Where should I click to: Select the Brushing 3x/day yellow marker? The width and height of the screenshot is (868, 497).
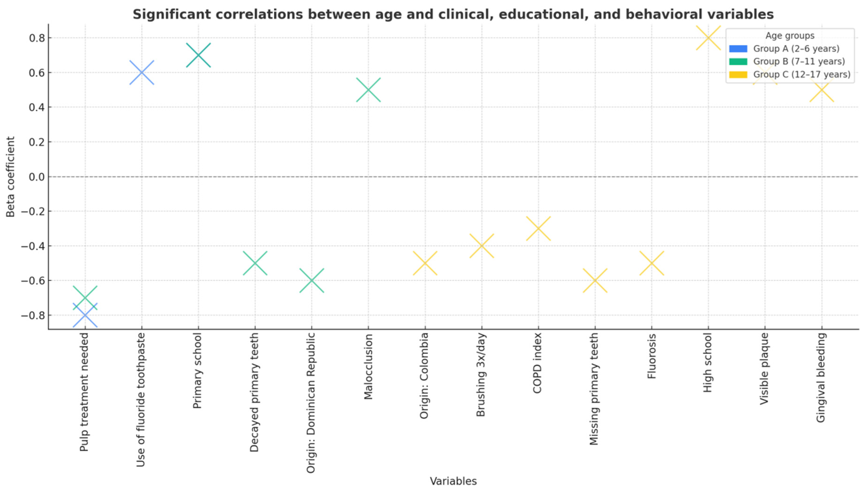[482, 246]
